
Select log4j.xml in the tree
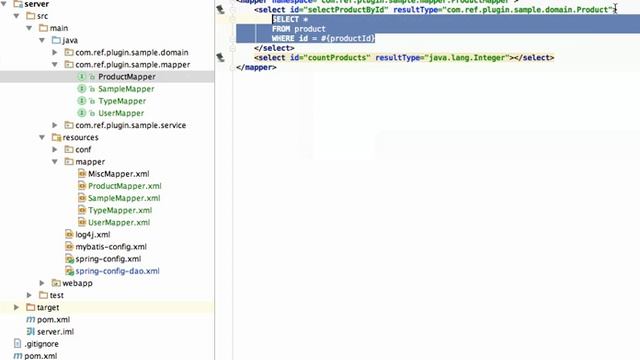(93, 234)
